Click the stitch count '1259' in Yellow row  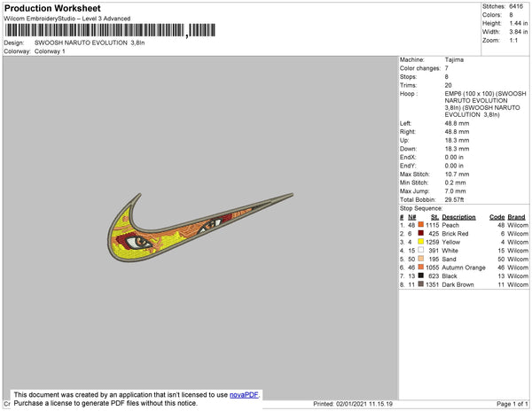(x=433, y=242)
